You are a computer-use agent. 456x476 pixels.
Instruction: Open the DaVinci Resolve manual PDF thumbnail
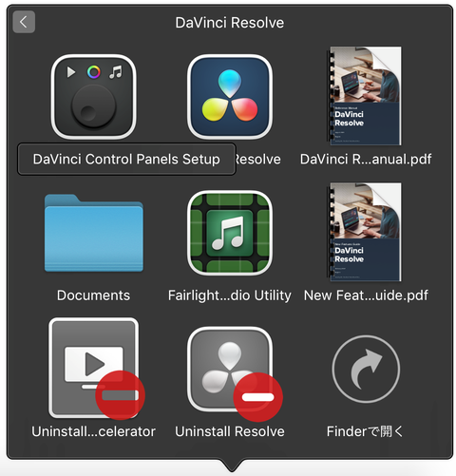pyautogui.click(x=365, y=96)
